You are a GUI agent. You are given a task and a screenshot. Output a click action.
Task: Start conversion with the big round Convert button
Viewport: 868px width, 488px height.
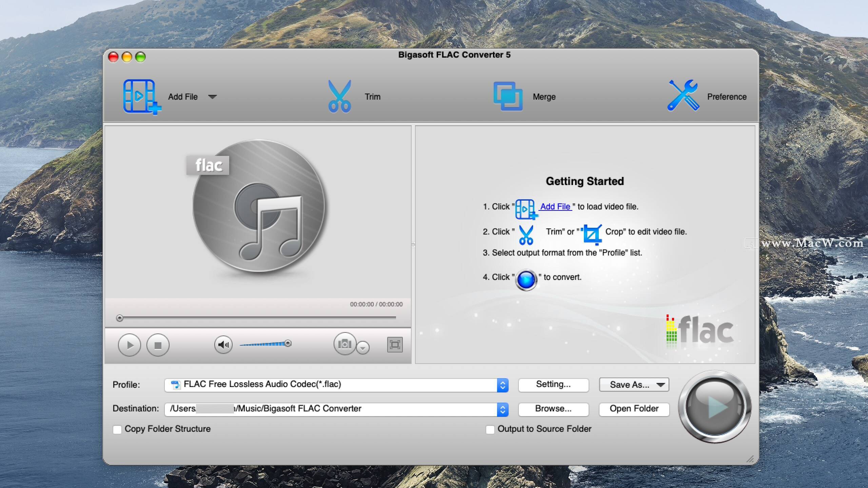click(715, 407)
